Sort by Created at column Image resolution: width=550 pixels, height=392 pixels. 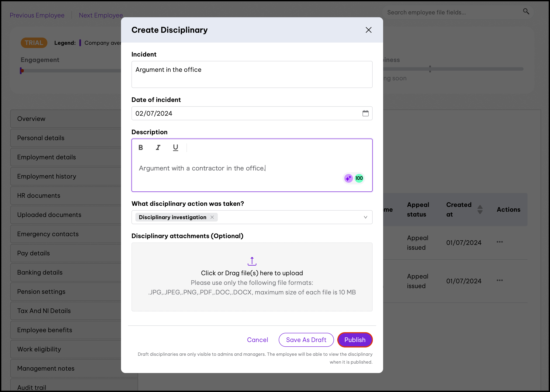click(480, 210)
